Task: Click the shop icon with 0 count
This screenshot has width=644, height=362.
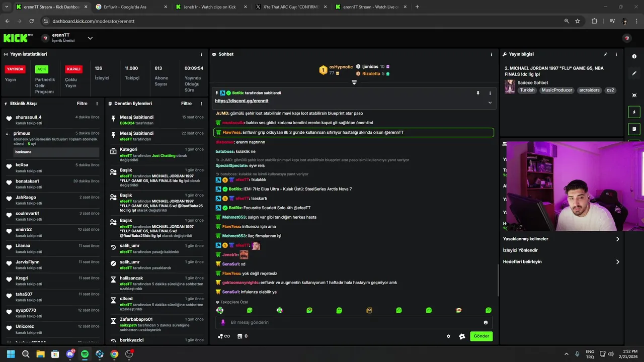Action: 243,336
